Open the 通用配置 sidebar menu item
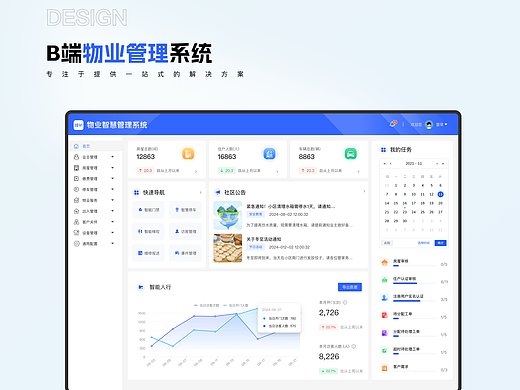The width and height of the screenshot is (520, 390). coord(95,243)
